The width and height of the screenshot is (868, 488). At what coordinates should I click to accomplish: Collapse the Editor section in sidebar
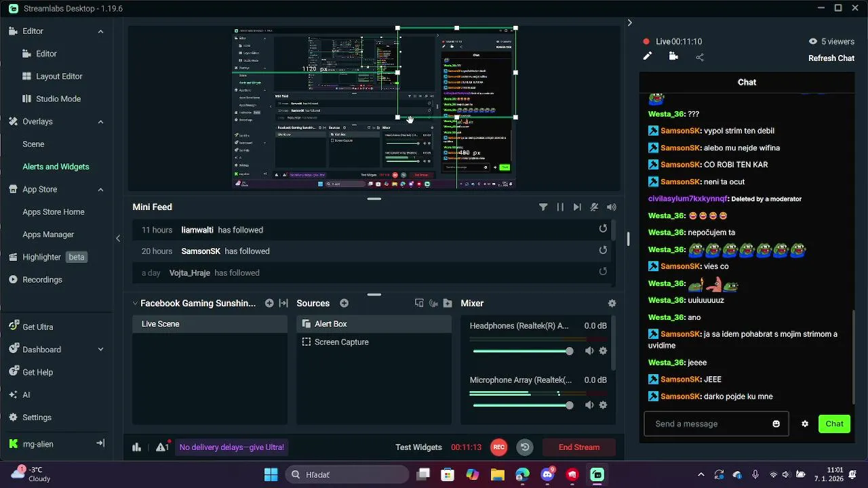click(x=100, y=31)
